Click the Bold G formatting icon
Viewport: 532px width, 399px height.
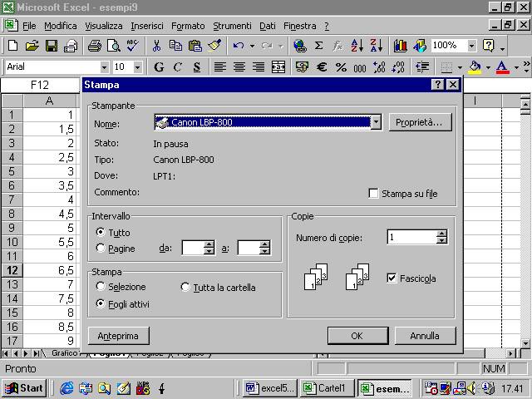pos(159,67)
